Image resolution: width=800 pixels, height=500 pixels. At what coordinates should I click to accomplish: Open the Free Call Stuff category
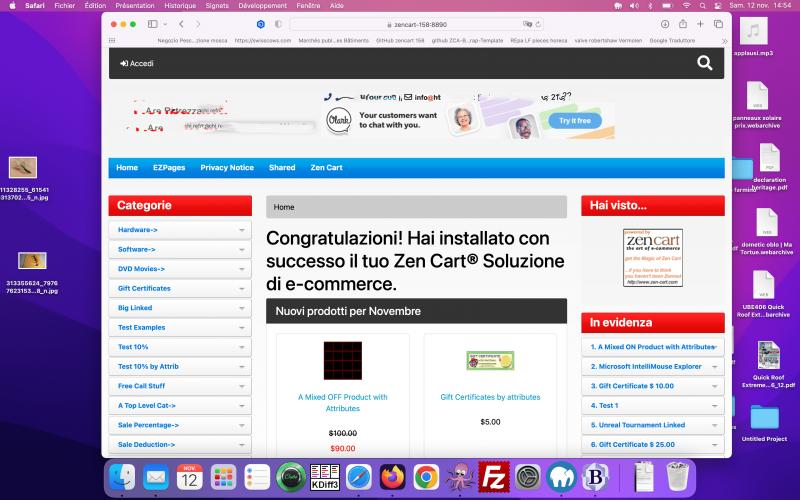pyautogui.click(x=180, y=386)
